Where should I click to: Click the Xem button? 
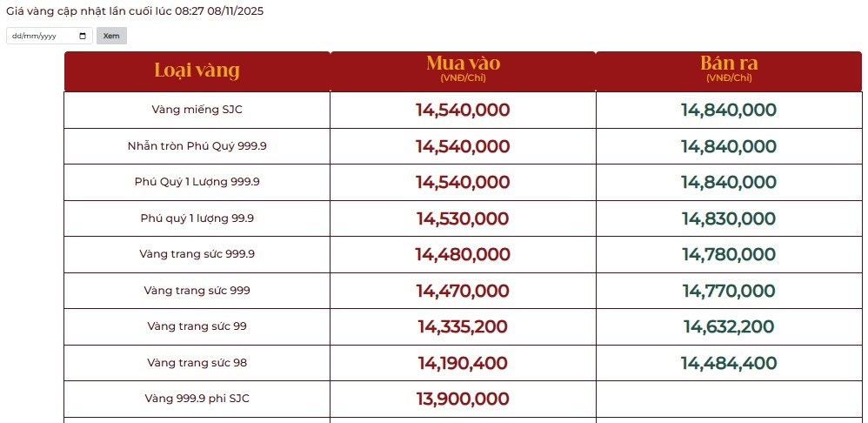click(111, 36)
